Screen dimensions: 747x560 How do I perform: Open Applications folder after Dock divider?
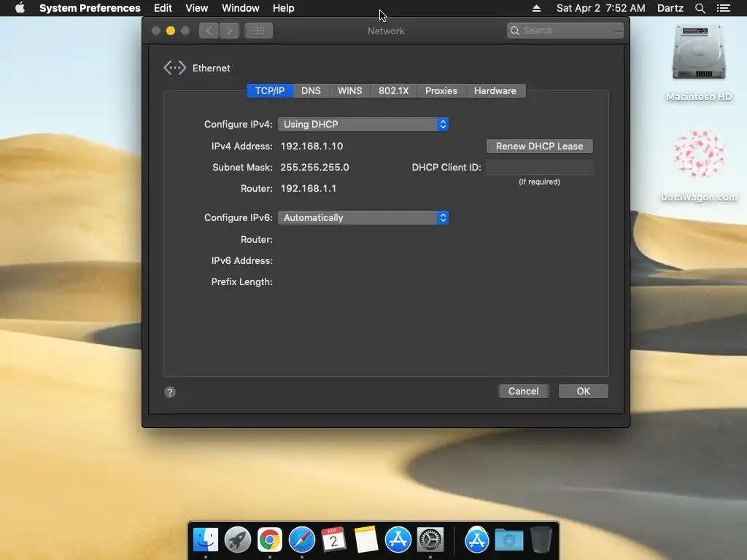[477, 540]
